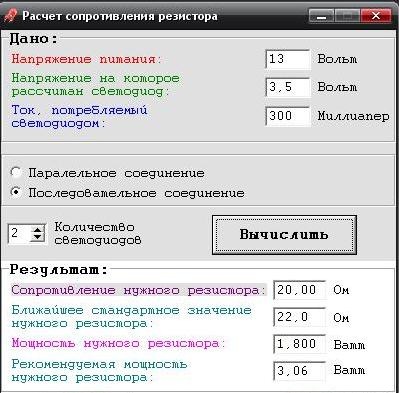
Task: Click the Ток, потребляемый светодиодом label
Action: [79, 117]
